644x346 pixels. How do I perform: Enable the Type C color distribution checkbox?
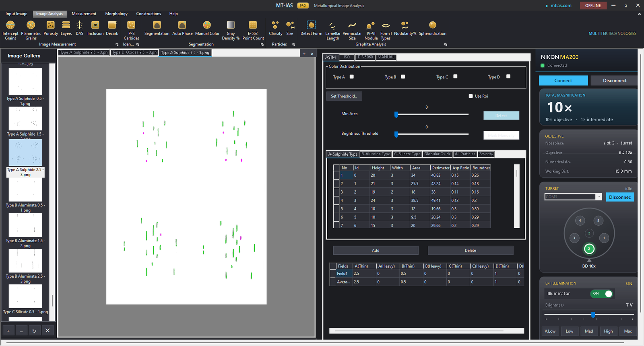click(455, 76)
